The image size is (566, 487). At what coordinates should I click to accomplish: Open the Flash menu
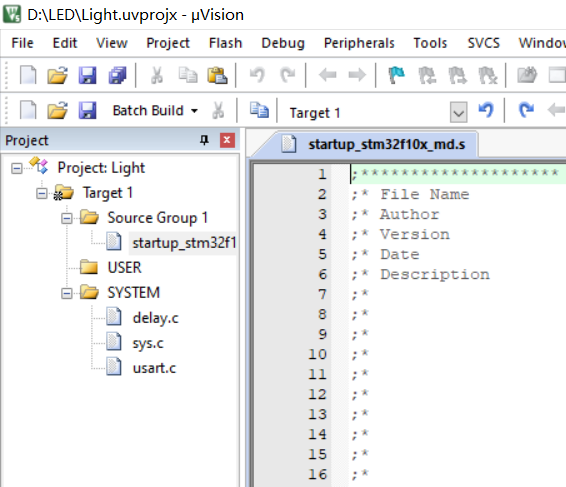[x=226, y=43]
